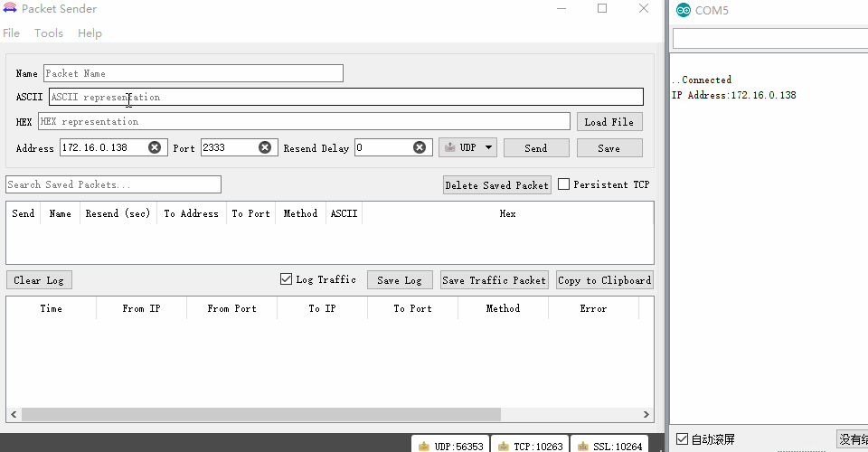
Task: Click Save Traffic Packet button
Action: click(x=494, y=280)
